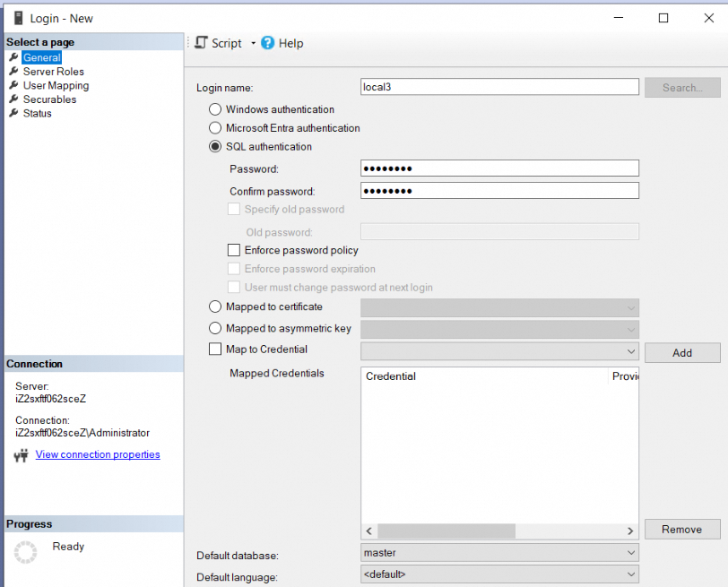Open the Script dropdown arrow

pyautogui.click(x=253, y=43)
